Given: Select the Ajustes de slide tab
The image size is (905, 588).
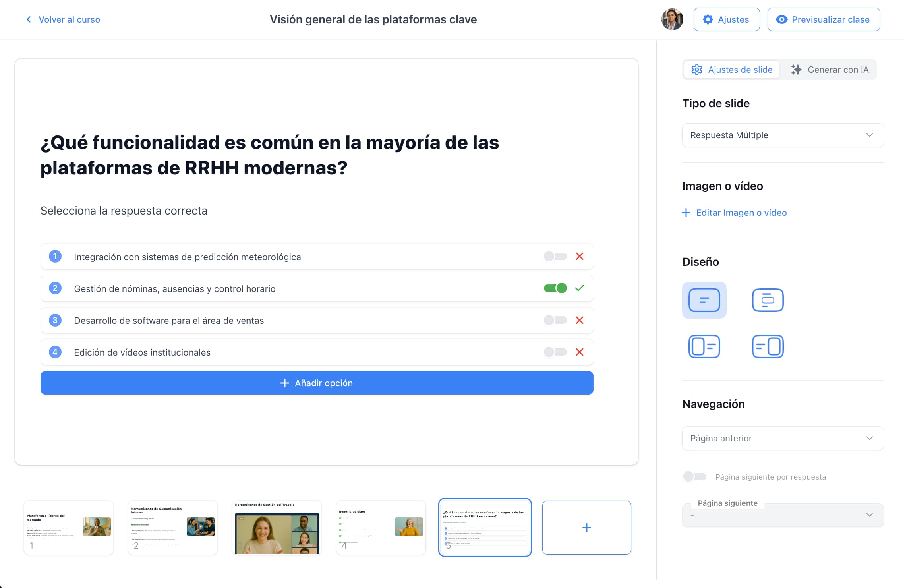Looking at the screenshot, I should pos(731,70).
